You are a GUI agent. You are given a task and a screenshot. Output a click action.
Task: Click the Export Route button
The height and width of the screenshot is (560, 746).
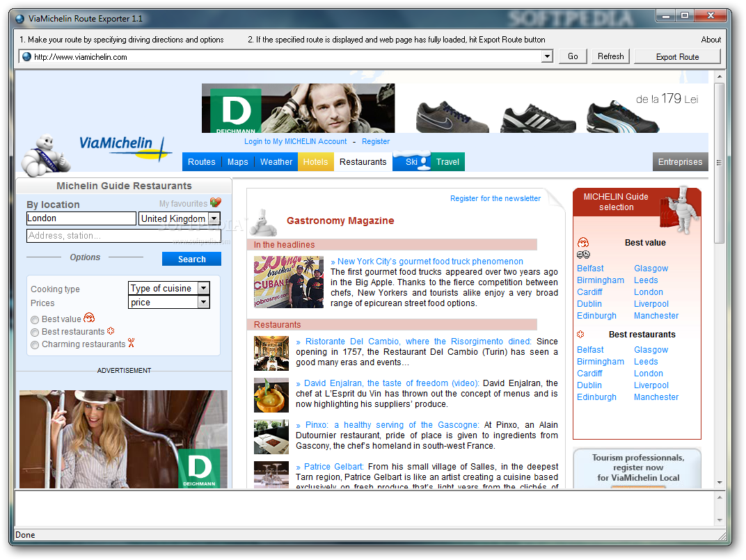click(678, 56)
